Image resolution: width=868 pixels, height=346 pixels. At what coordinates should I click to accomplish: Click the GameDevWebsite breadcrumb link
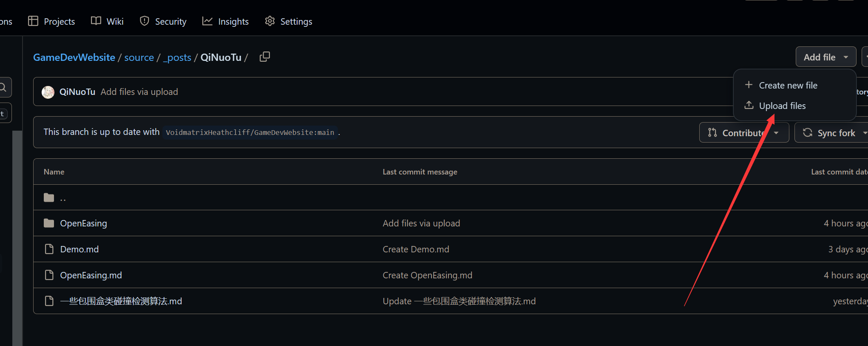[74, 57]
